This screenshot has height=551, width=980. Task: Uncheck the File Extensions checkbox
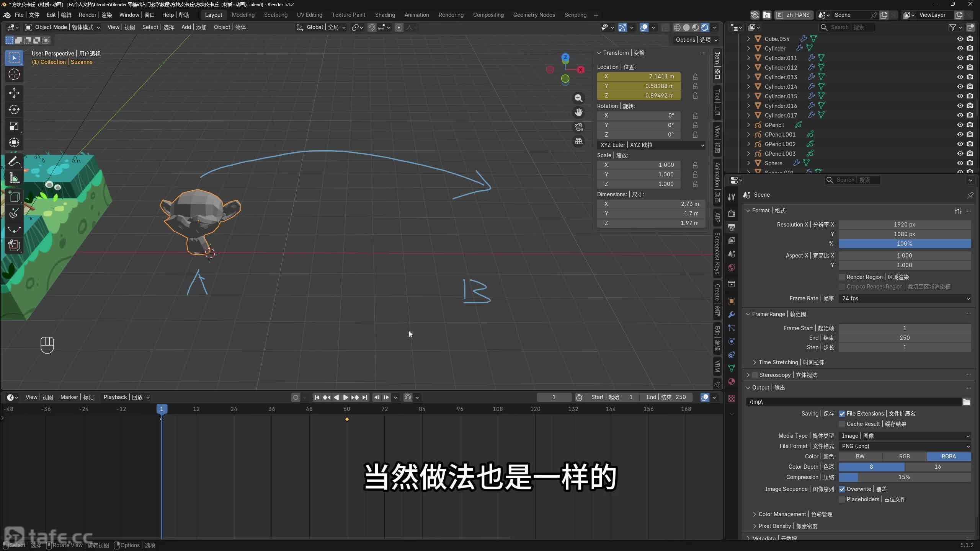click(x=842, y=414)
